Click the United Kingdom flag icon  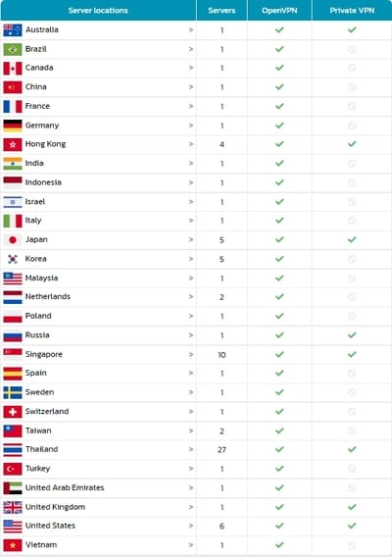(x=13, y=507)
